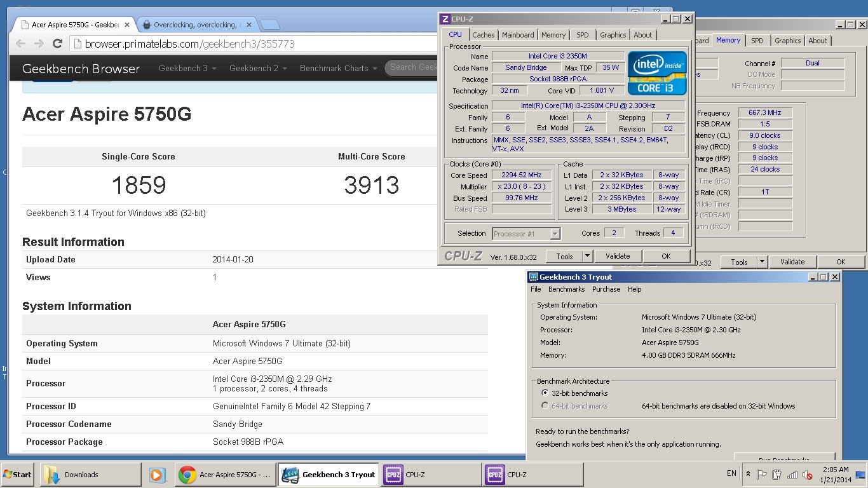Click the Geekbench 3 Tryout title icon
This screenshot has height=488, width=868.
pyautogui.click(x=534, y=277)
